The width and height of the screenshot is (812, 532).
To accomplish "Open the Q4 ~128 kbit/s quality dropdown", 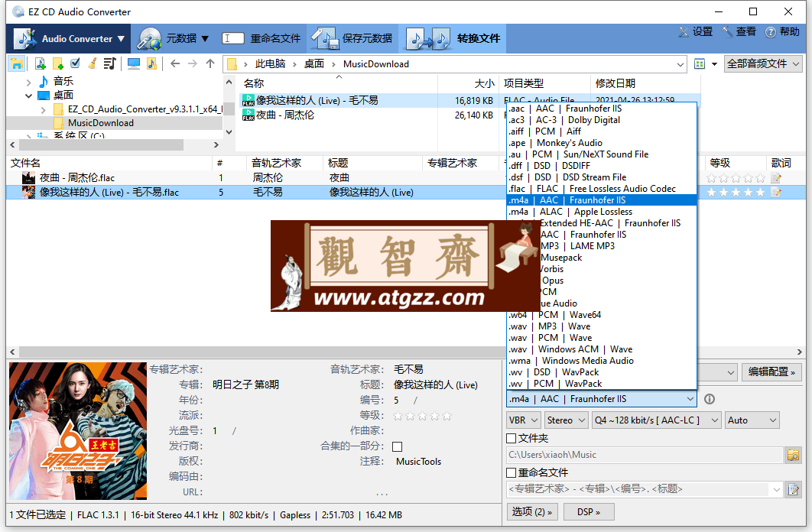I will [656, 420].
